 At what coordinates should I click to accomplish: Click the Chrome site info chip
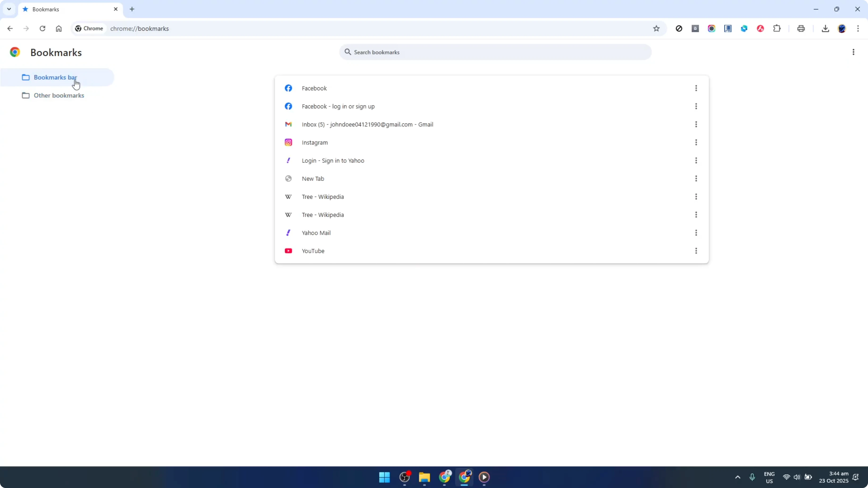(x=89, y=29)
